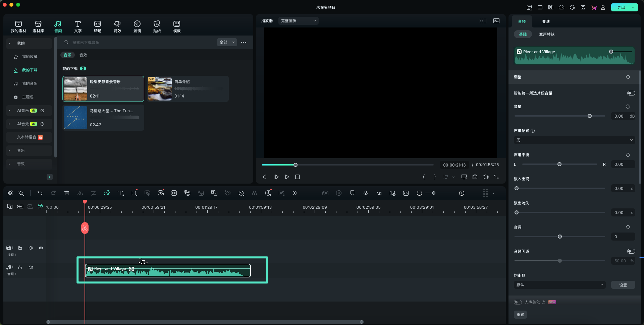Switch to the 音效 tab
The image size is (644, 325).
83,55
